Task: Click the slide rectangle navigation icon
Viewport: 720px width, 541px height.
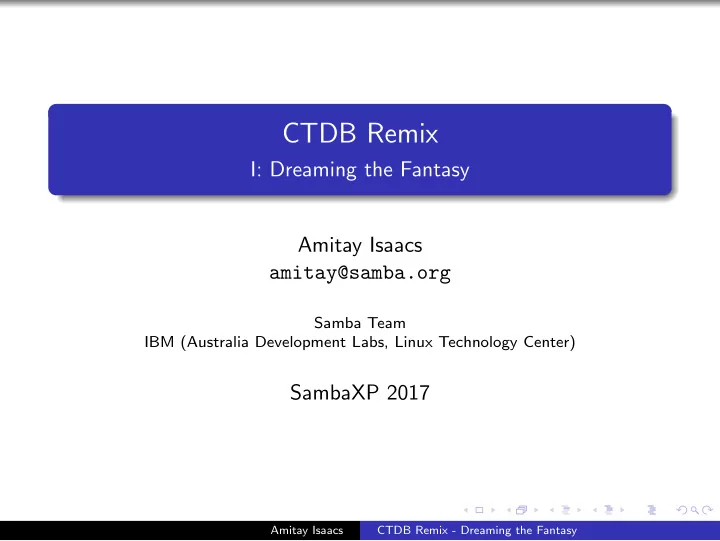Action: pyautogui.click(x=479, y=510)
